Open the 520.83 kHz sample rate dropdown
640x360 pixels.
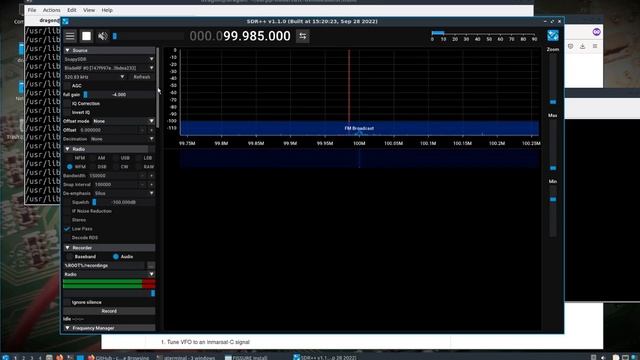point(94,77)
